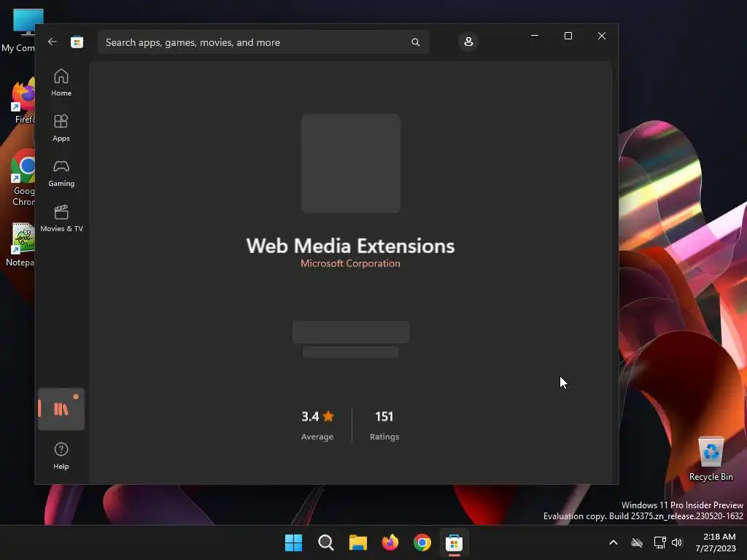Image resolution: width=747 pixels, height=560 pixels.
Task: Select the My Computer desktop icon
Action: coord(18,31)
